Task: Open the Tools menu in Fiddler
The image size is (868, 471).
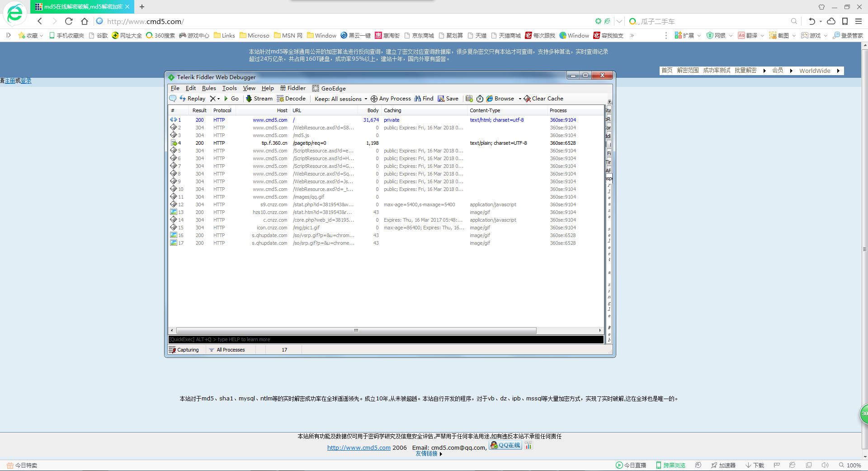Action: pos(230,88)
